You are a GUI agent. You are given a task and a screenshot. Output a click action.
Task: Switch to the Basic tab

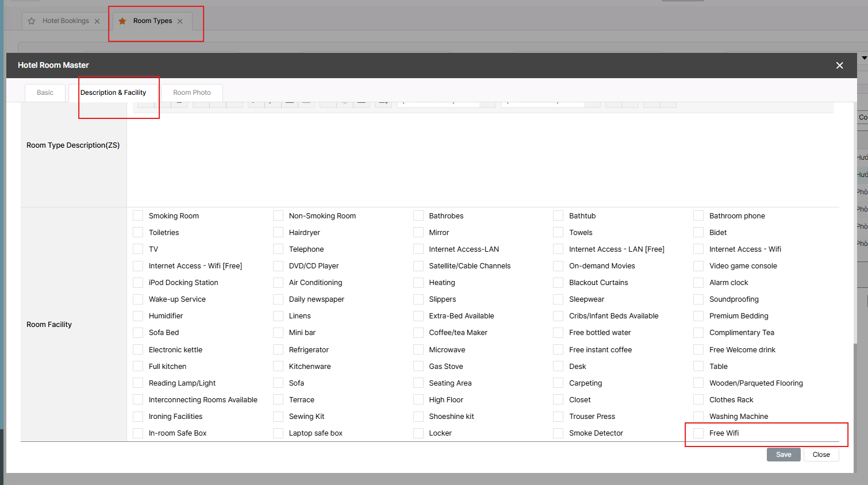(x=45, y=93)
